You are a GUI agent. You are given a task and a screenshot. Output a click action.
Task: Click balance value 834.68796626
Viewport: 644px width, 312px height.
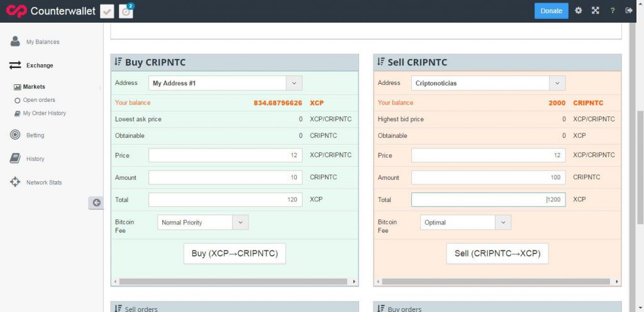tap(277, 103)
